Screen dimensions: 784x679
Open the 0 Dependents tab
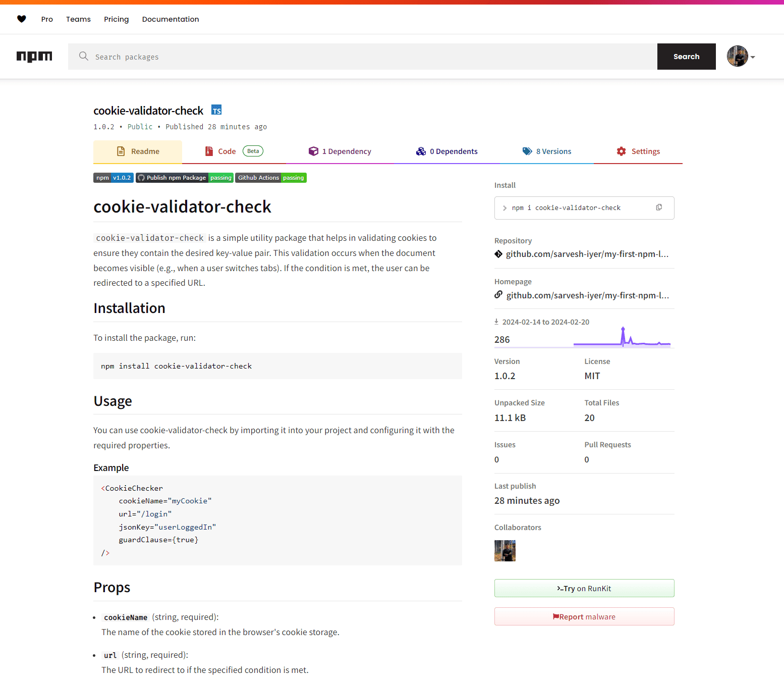pos(446,151)
